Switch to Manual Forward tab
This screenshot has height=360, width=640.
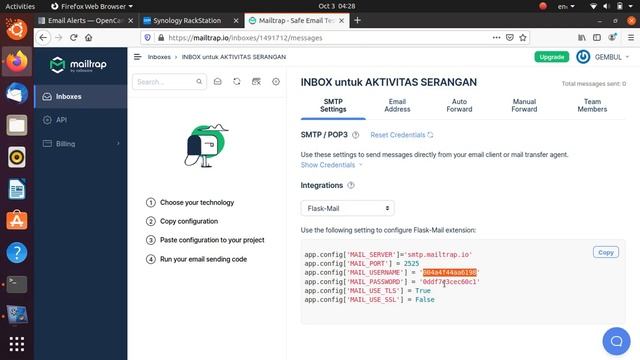click(524, 106)
